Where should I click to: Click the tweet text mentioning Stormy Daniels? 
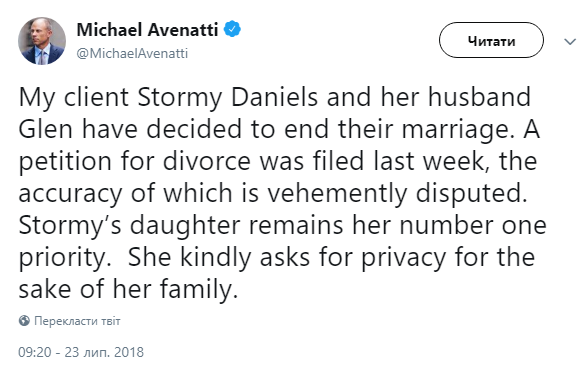281,193
